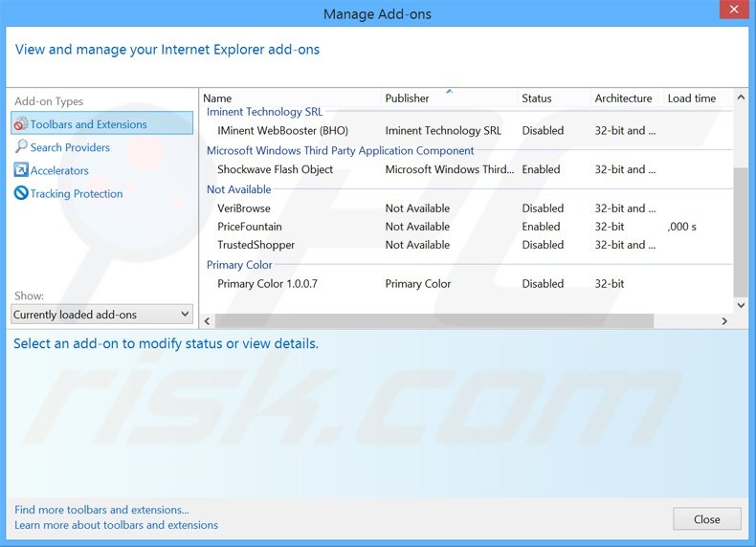Image resolution: width=756 pixels, height=547 pixels.
Task: Collapse Microsoft Windows Third Party Application Component group
Action: (x=340, y=150)
